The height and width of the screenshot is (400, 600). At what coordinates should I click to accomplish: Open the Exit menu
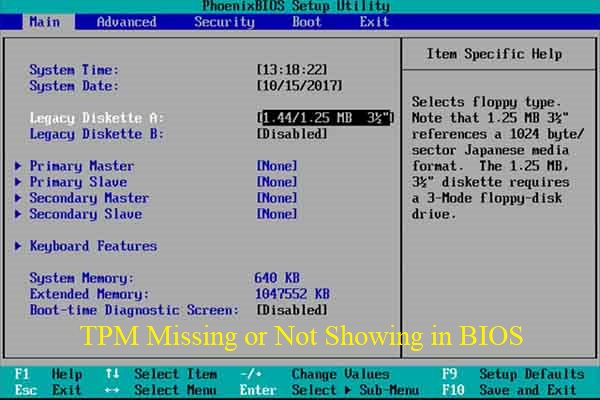pyautogui.click(x=374, y=21)
